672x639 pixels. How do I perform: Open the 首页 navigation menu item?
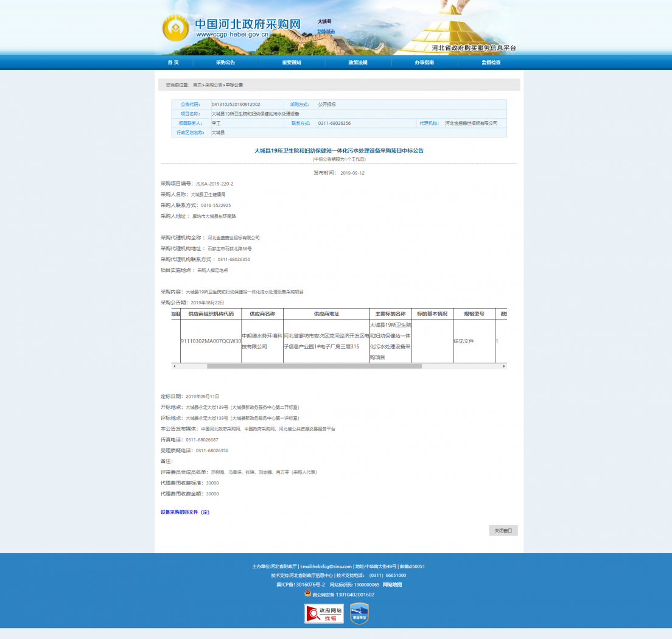[173, 63]
